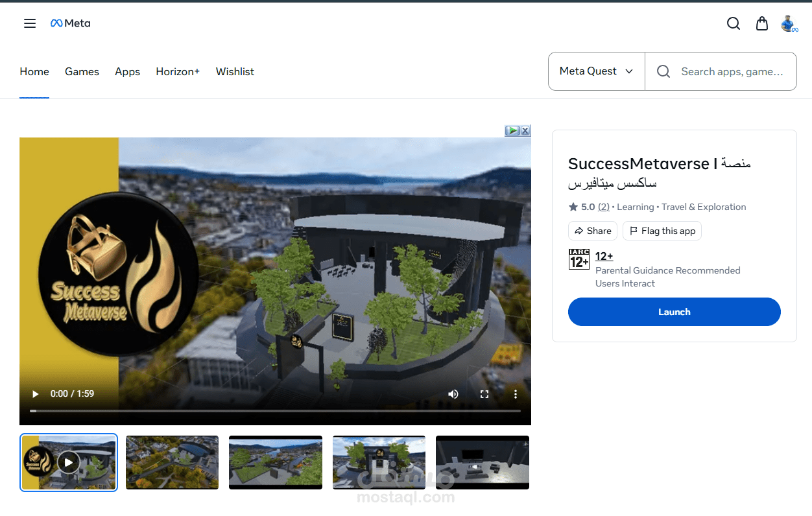Select the fifth dark interior thumbnail

[x=483, y=462]
